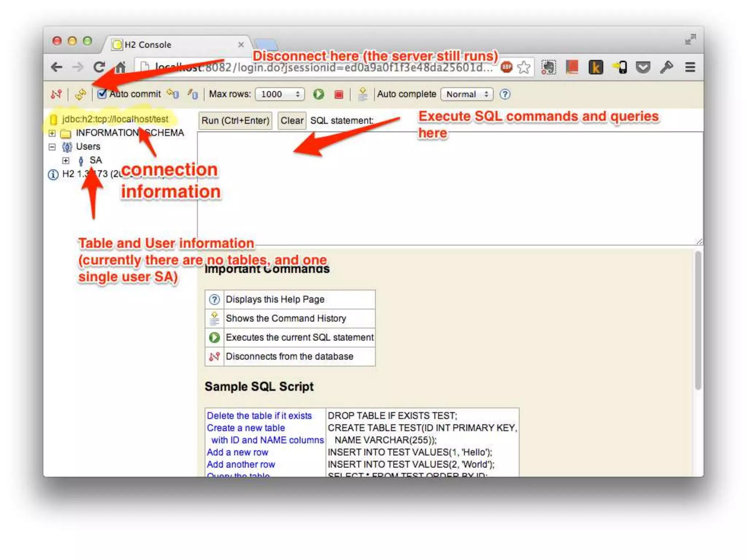Click the Refresh icon in the toolbar
Viewport: 747px width, 560px height.
click(80, 94)
